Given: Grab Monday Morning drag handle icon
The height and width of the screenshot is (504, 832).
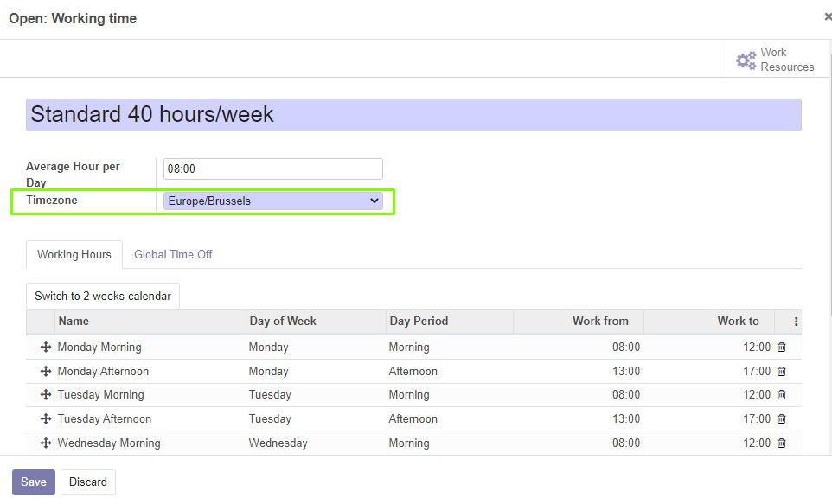Looking at the screenshot, I should click(46, 347).
